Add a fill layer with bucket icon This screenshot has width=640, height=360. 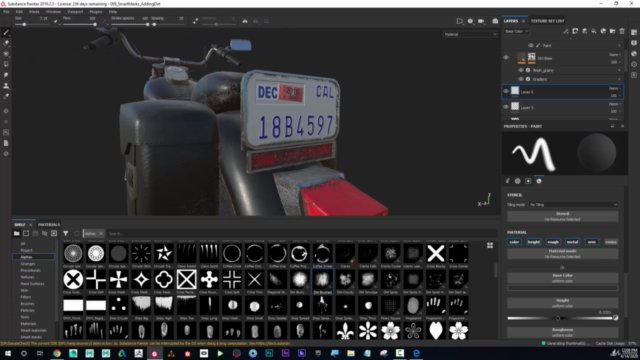click(x=594, y=31)
